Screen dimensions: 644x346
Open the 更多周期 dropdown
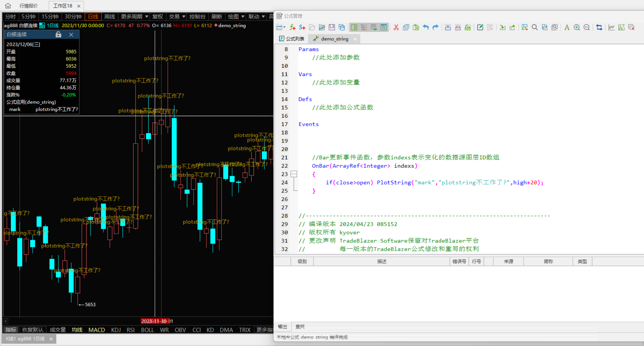[134, 17]
